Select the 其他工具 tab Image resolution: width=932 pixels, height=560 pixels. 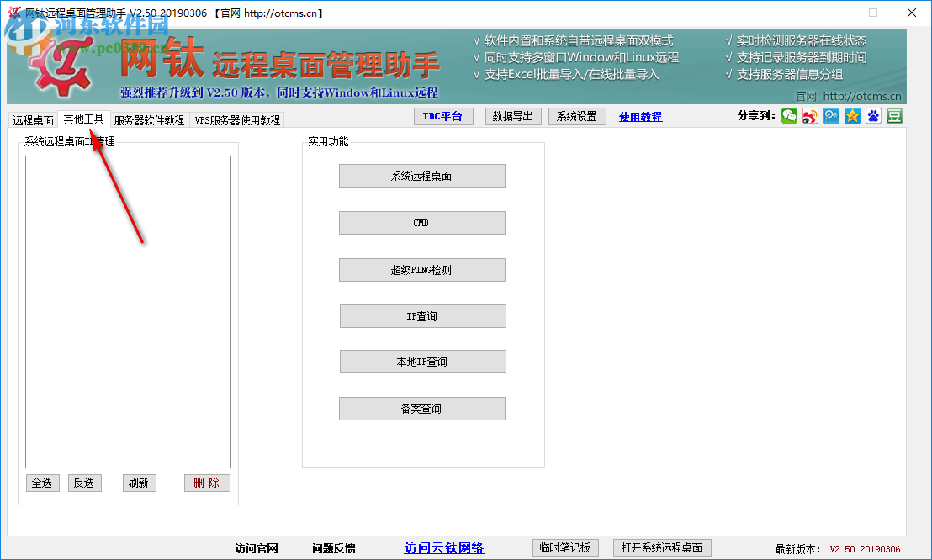[84, 119]
